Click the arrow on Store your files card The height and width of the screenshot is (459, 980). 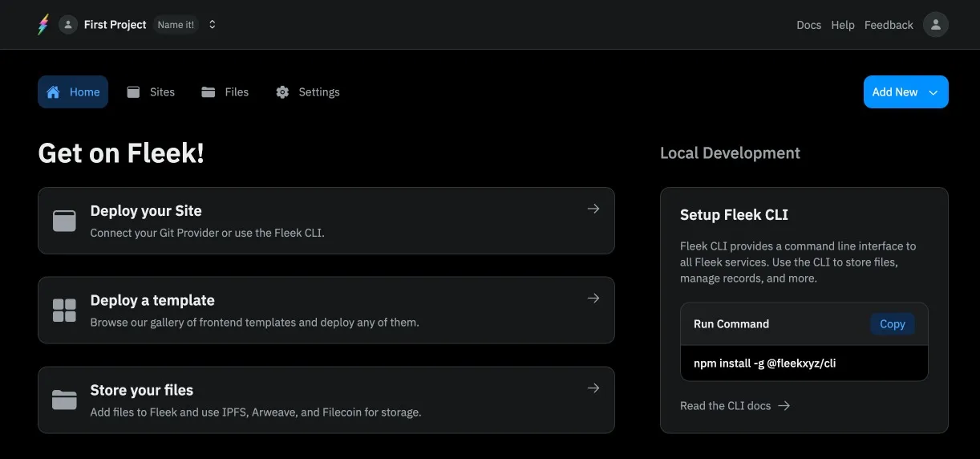593,388
